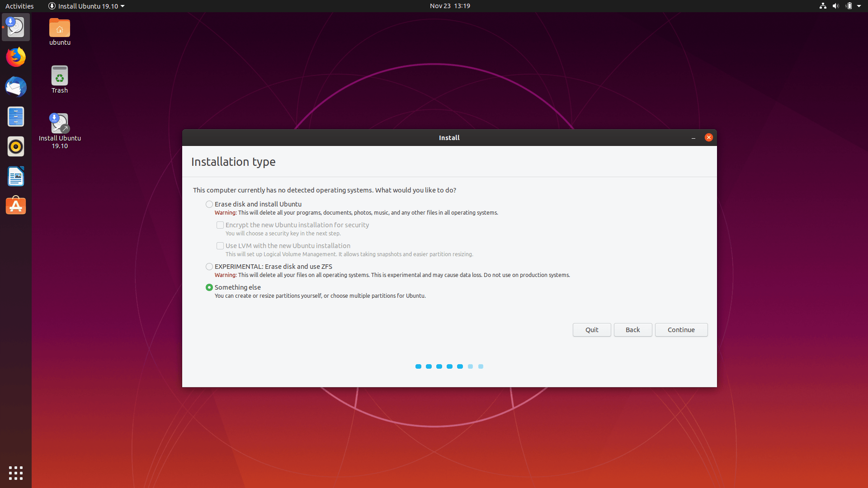Open Files manager in dock

(x=16, y=117)
